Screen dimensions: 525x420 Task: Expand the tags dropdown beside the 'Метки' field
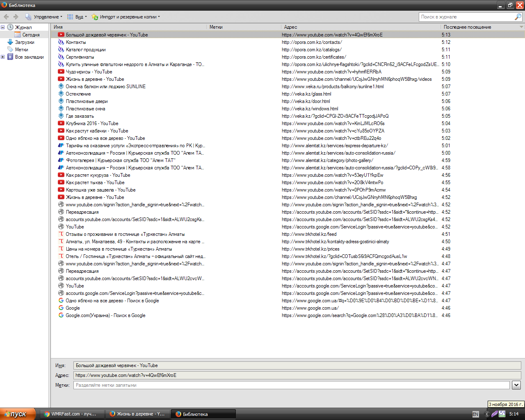click(516, 385)
